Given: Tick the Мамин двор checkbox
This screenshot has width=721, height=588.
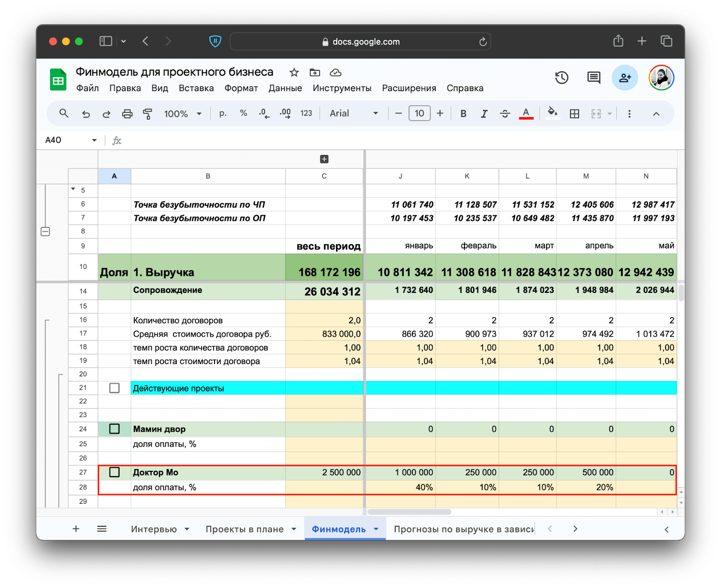Looking at the screenshot, I should [114, 429].
